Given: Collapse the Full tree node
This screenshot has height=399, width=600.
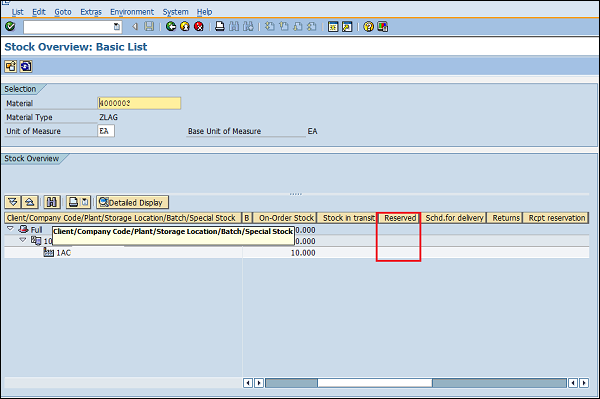Looking at the screenshot, I should coord(10,229).
